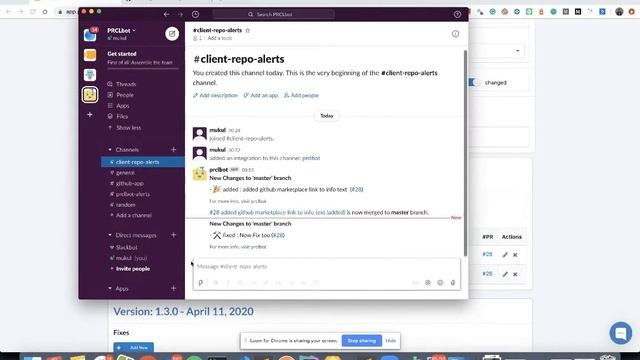Click the Search PRCLbot field
Screen dimensions: 640x360
tap(273, 14)
